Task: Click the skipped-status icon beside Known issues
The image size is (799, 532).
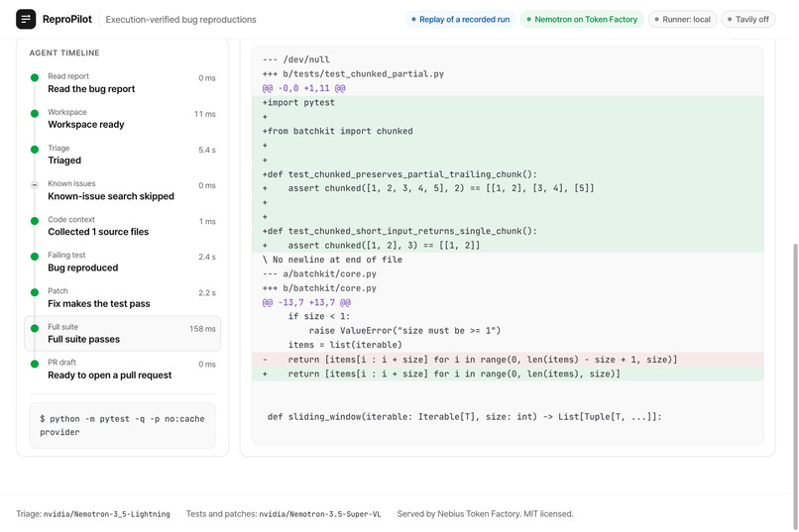Action: pos(35,185)
